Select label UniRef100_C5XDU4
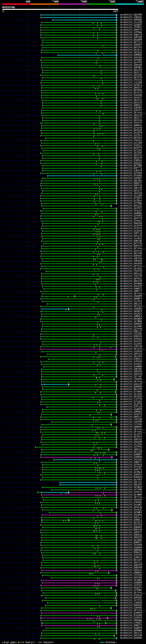This screenshot has height=644, width=146. pos(131,379)
